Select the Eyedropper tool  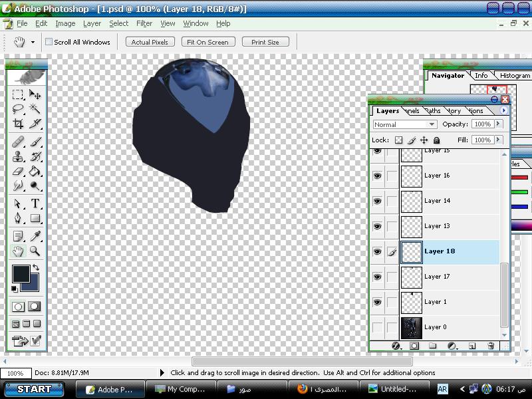click(x=35, y=236)
